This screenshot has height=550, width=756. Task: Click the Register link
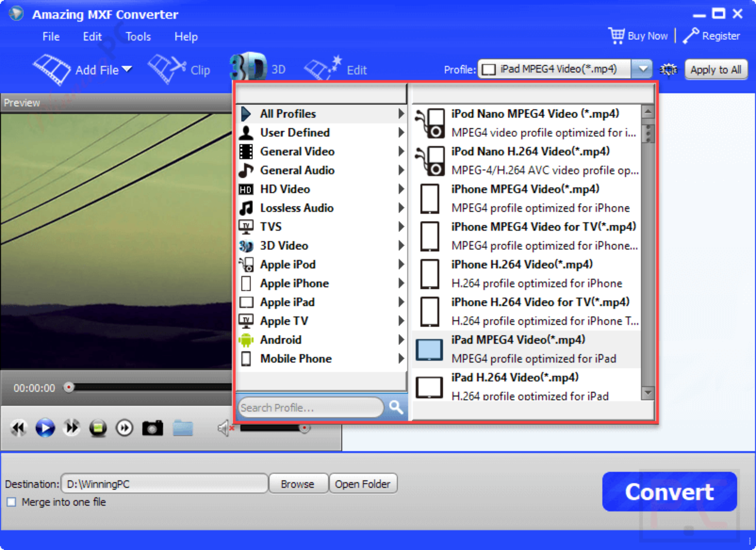click(x=721, y=36)
